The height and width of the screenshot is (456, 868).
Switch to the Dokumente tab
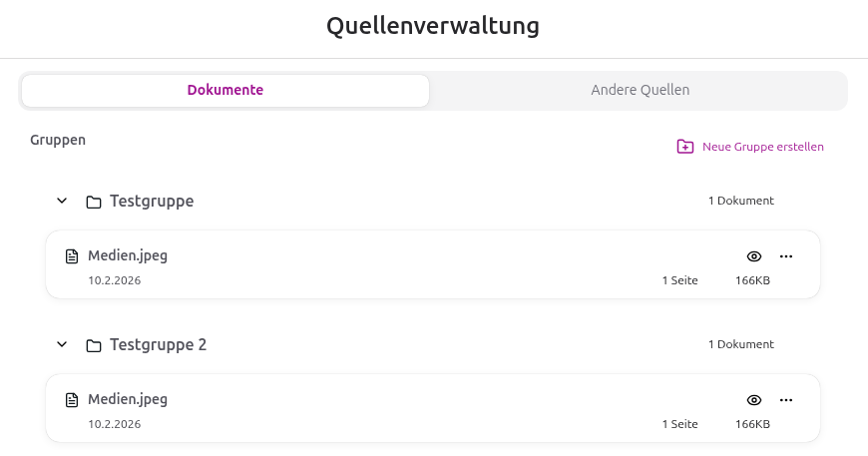(x=225, y=90)
